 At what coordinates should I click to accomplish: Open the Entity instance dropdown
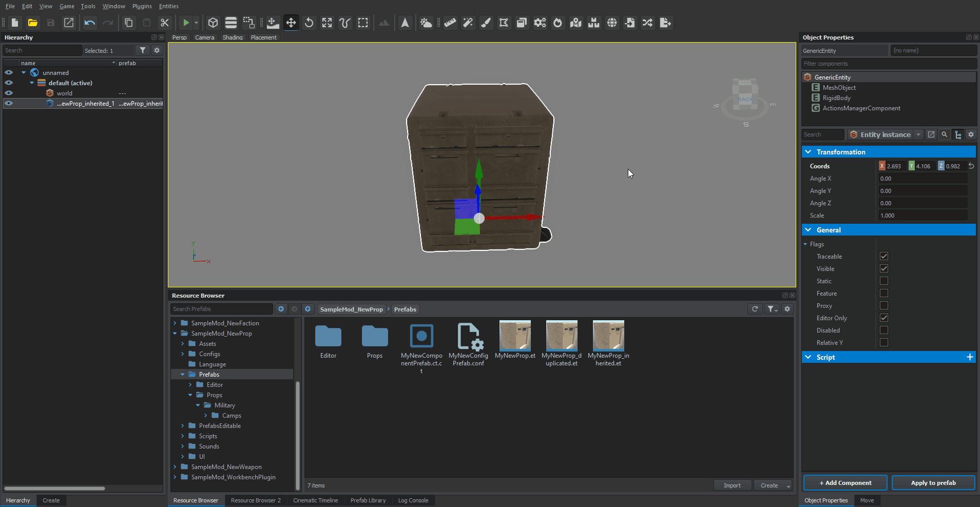(918, 134)
